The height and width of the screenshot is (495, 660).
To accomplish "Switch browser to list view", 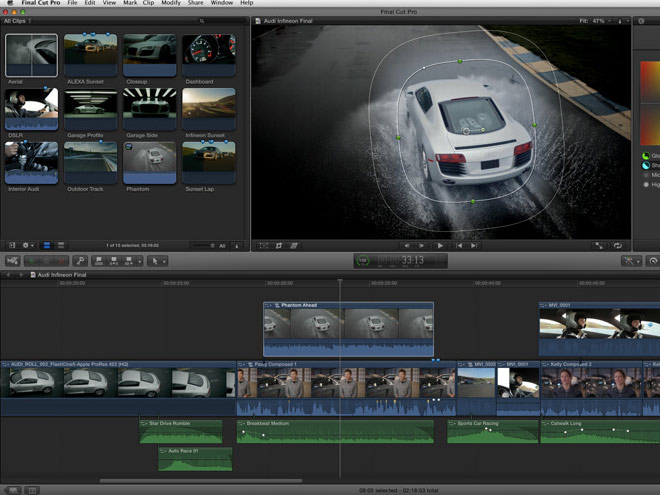I will [61, 245].
